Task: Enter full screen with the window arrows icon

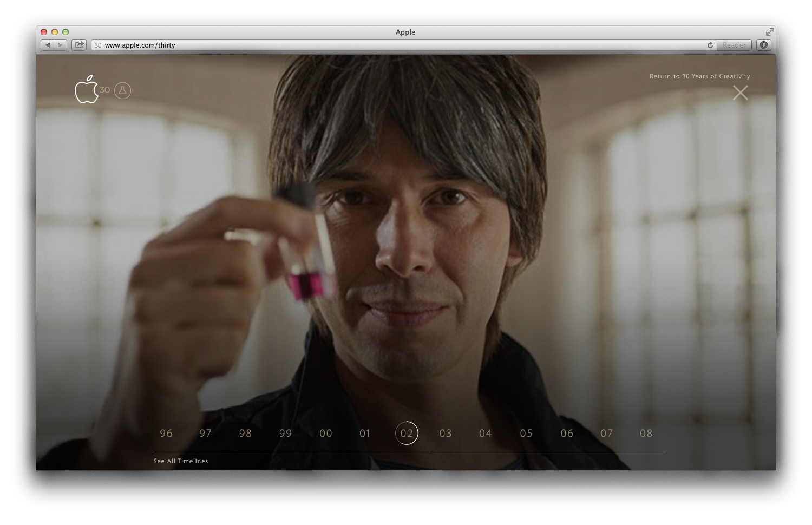Action: 769,32
